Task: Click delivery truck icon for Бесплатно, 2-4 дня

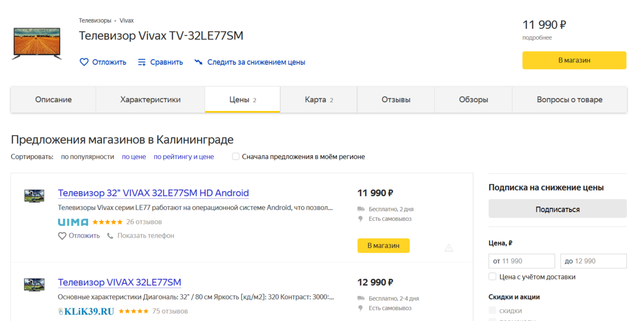Action: coord(361,298)
